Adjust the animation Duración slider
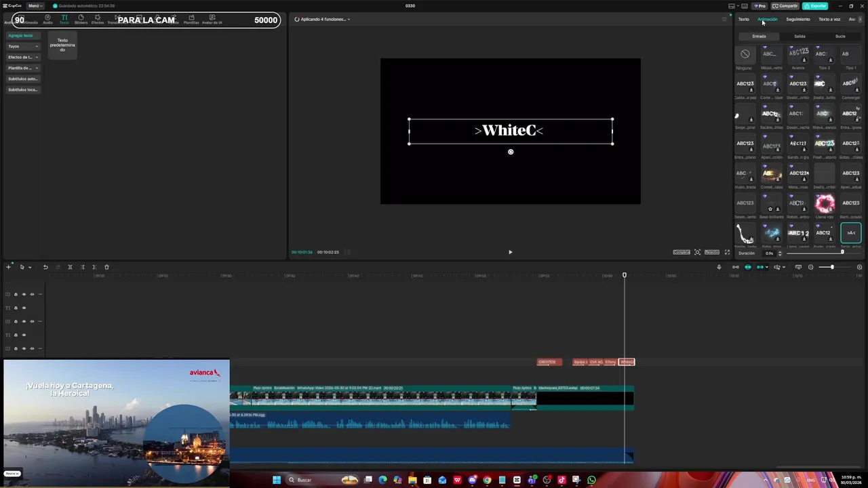 click(x=842, y=252)
